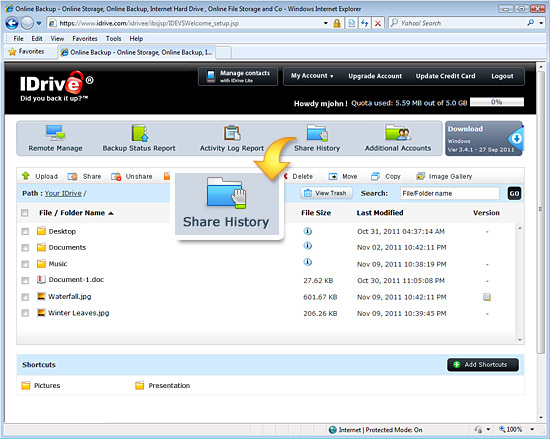Tick the checkbox for Winter Leaves.jpg
Screen dimensions: 550x439
(x=25, y=313)
